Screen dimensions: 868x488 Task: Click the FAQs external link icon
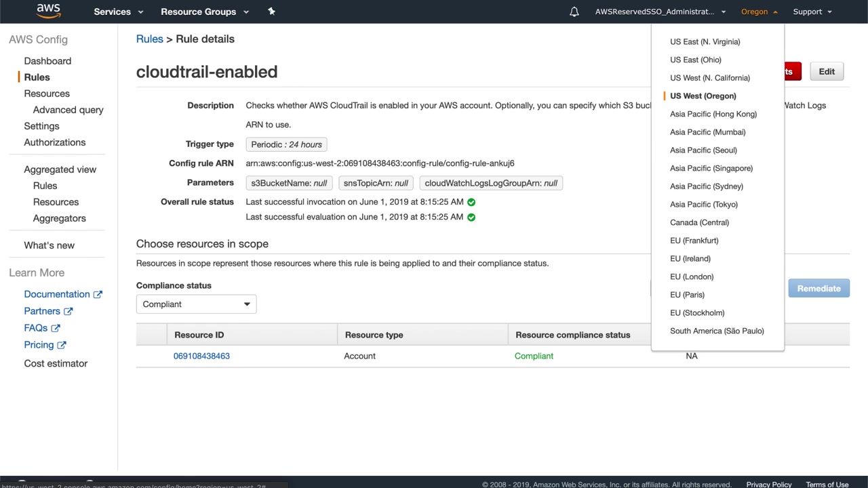tap(56, 328)
